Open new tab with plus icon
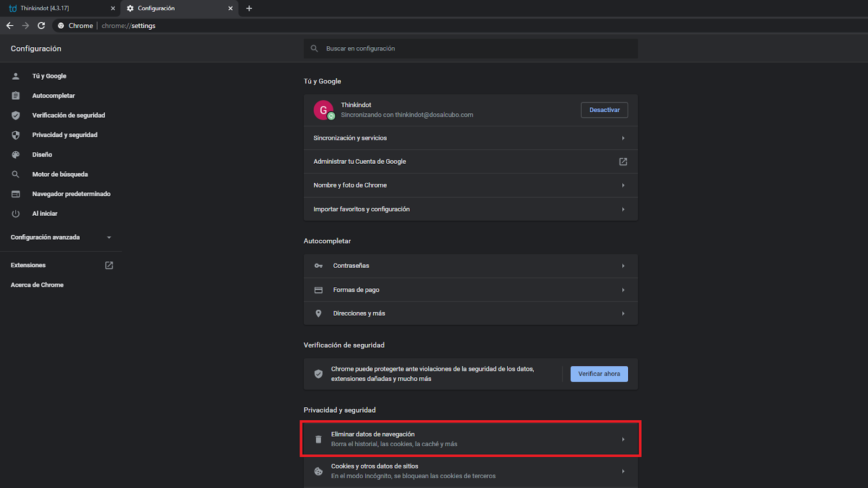The width and height of the screenshot is (868, 488). [x=249, y=8]
